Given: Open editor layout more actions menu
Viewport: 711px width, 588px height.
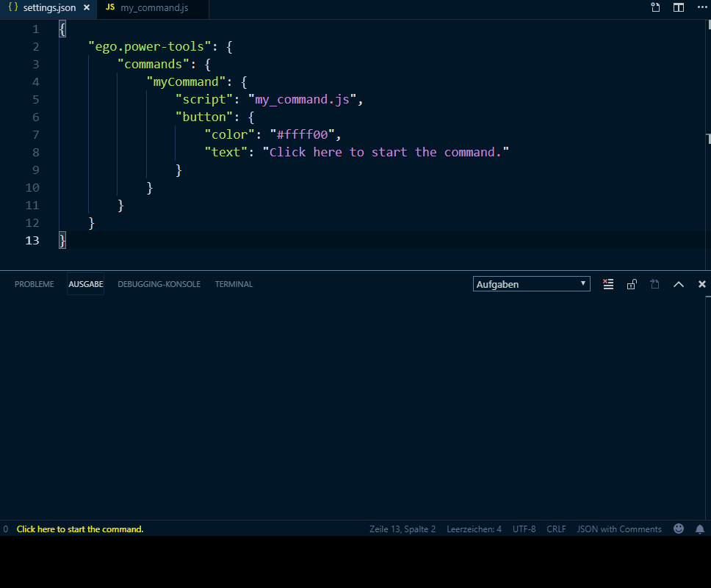Looking at the screenshot, I should tap(701, 7).
